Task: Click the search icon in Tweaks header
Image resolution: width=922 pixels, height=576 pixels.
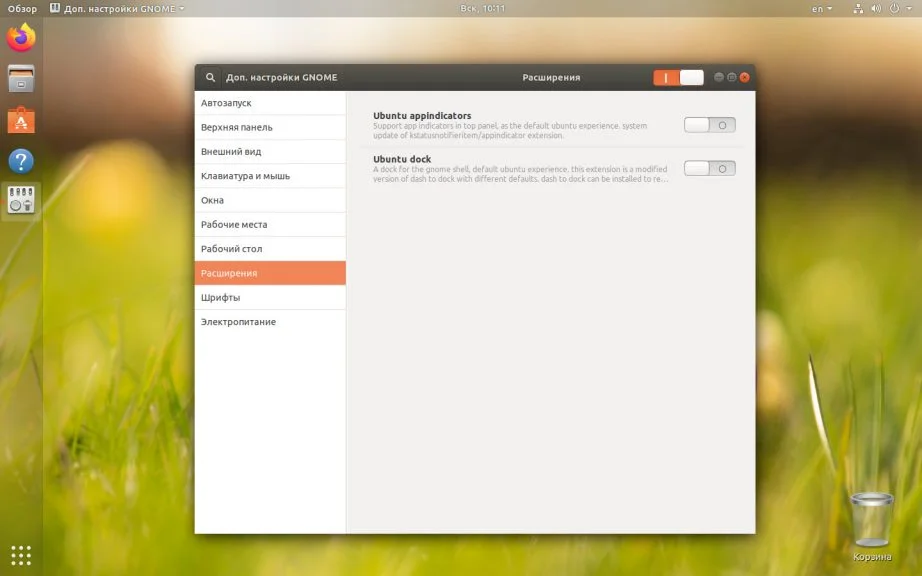Action: 210,77
